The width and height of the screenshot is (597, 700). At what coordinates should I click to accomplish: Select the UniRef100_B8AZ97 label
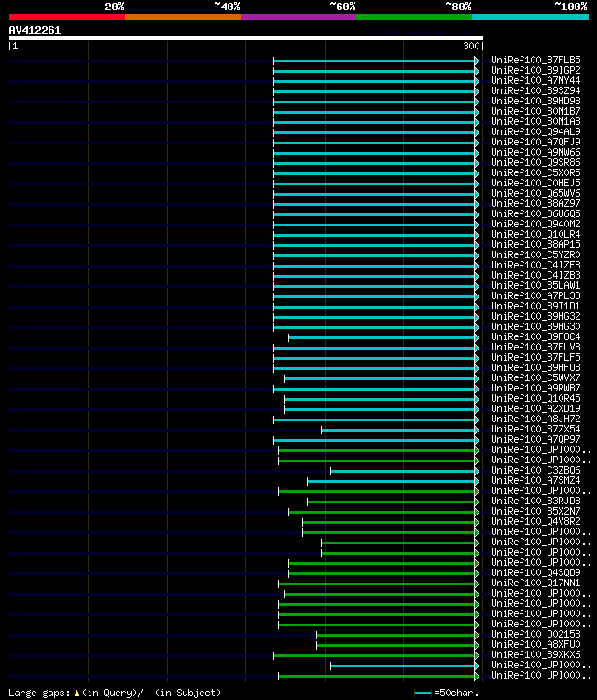[x=535, y=203]
